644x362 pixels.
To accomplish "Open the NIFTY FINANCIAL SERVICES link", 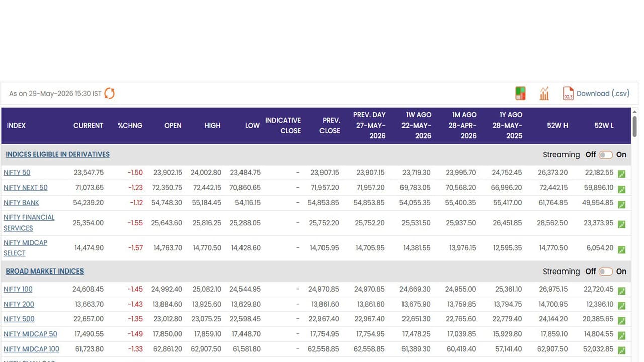I will (29, 223).
